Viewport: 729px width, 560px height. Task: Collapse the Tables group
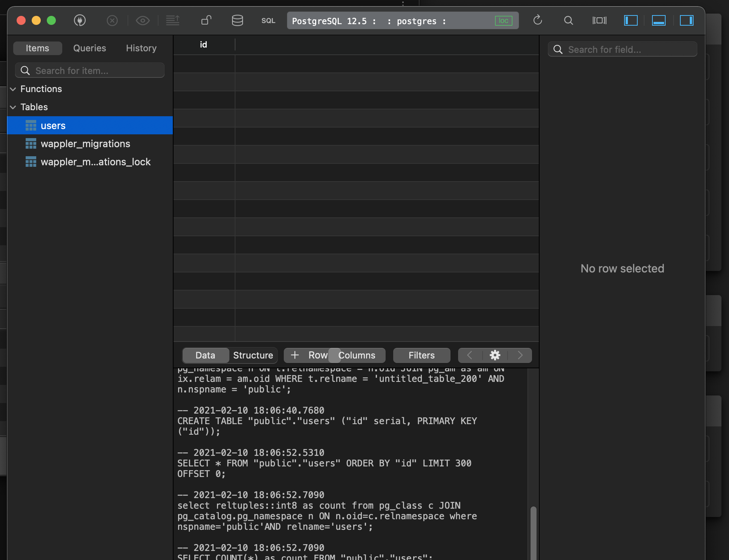13,107
